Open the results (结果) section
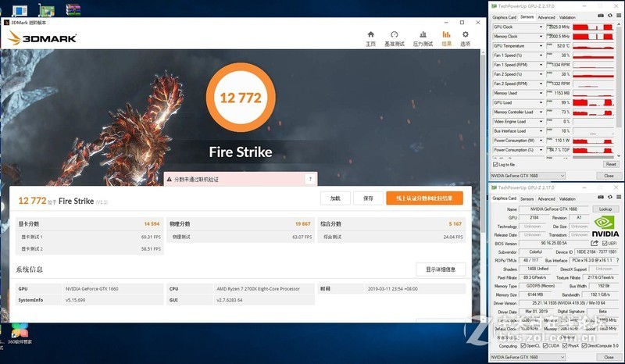625x364 pixels. coord(446,39)
